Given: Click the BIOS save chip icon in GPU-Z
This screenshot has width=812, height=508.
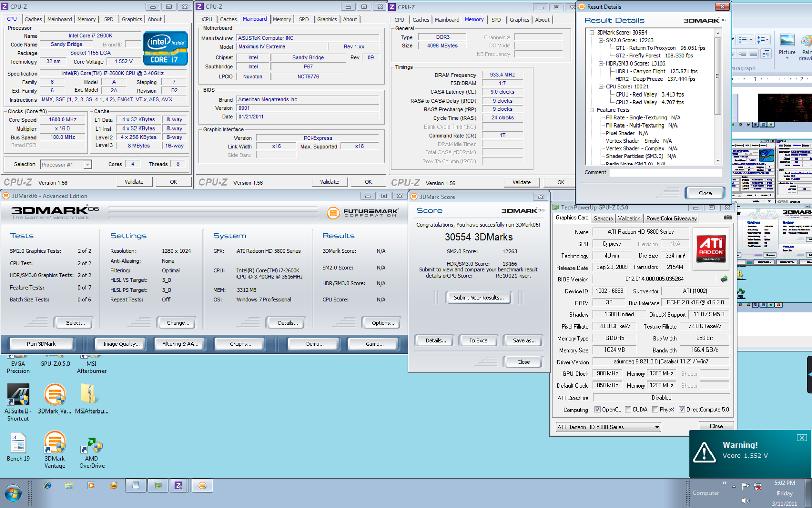Looking at the screenshot, I should click(724, 279).
